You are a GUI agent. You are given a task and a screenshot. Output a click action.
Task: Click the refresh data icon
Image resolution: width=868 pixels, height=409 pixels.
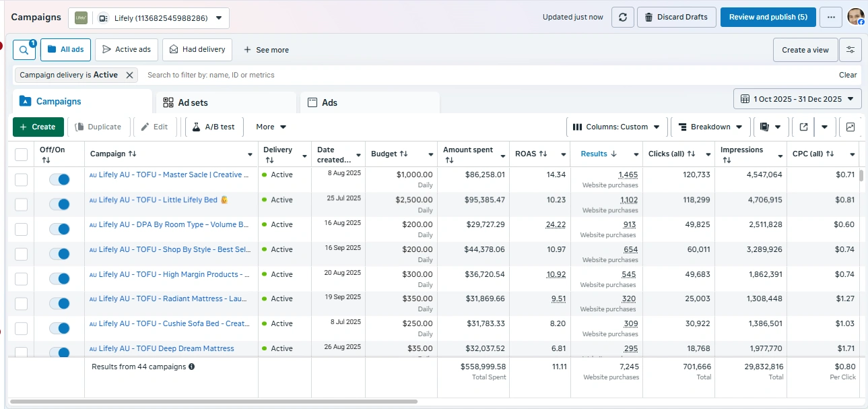[622, 18]
